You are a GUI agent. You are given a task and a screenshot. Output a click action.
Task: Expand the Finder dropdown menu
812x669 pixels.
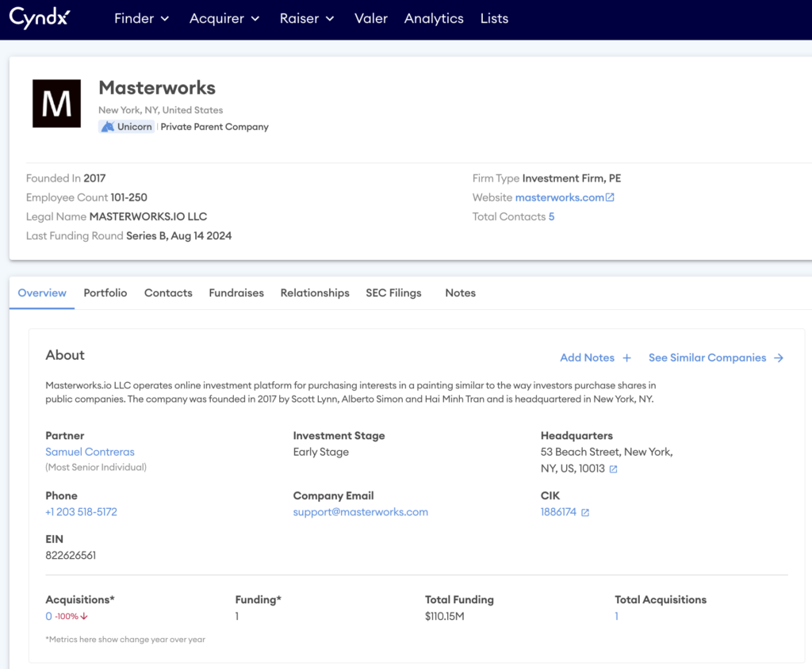pyautogui.click(x=141, y=19)
